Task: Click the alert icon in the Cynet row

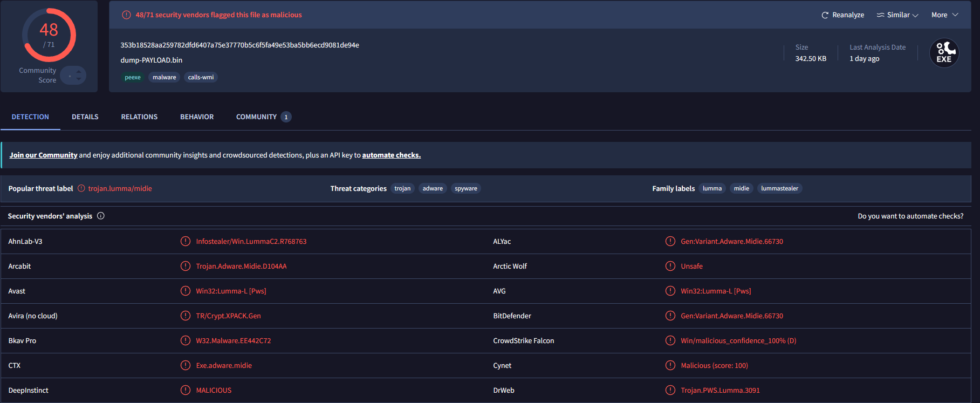Action: point(670,365)
